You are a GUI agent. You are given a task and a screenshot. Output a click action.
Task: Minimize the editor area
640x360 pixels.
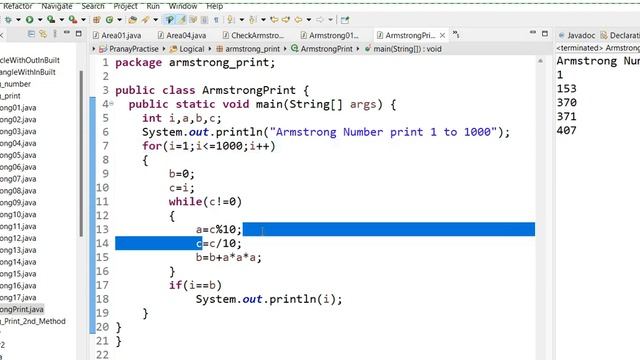533,32
